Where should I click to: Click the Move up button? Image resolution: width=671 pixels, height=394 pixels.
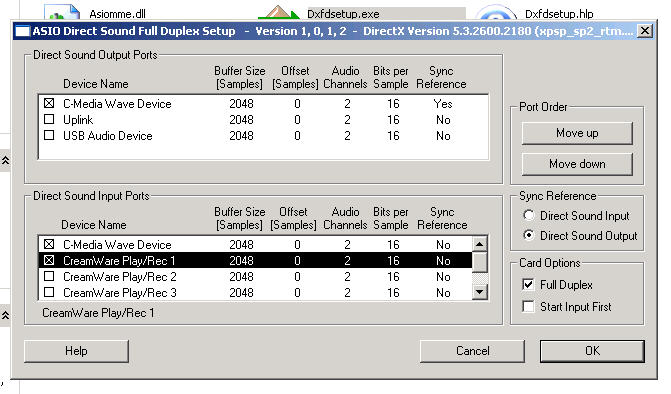pos(577,133)
